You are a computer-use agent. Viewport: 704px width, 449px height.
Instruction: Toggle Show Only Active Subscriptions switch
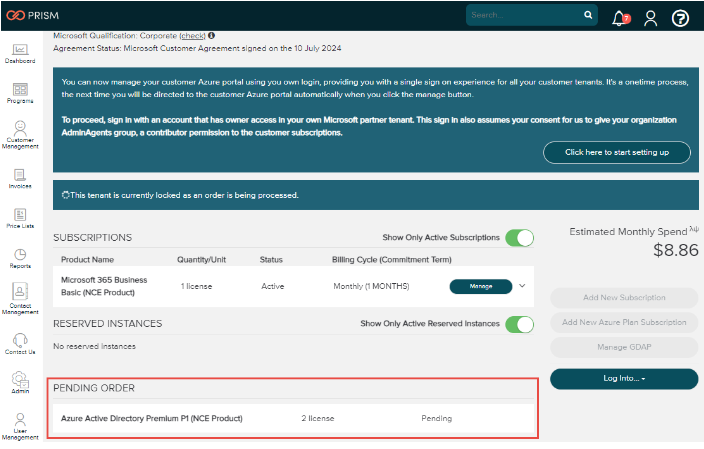(519, 238)
